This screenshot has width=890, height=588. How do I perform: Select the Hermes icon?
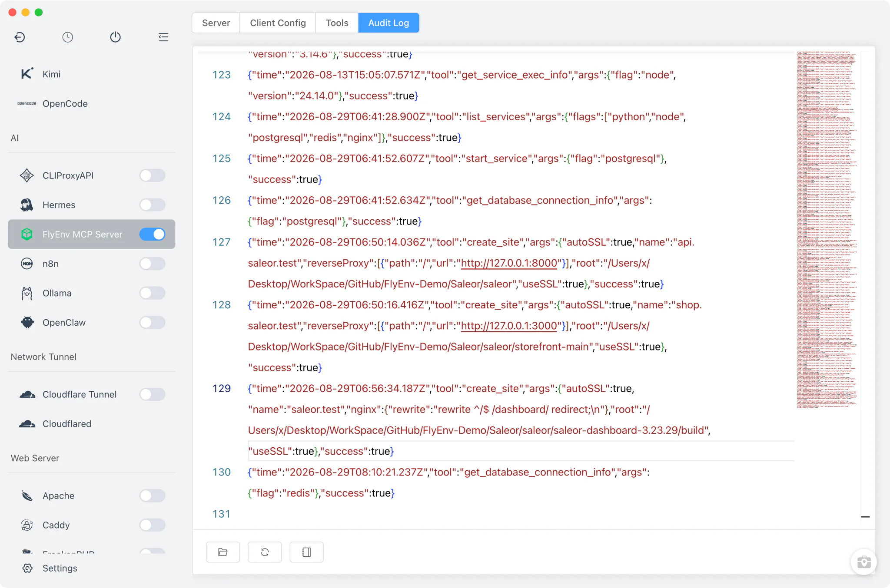(x=27, y=205)
